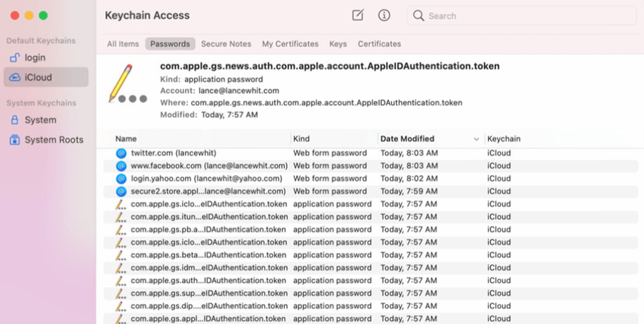Sort list by the Kind column
Screen dimensions: 644x324
[299, 139]
